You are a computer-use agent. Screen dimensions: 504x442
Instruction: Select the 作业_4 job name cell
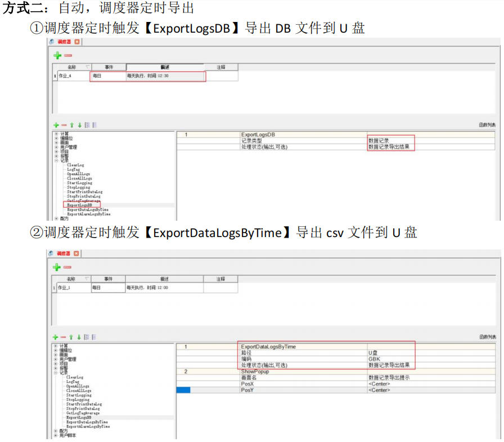pos(74,76)
